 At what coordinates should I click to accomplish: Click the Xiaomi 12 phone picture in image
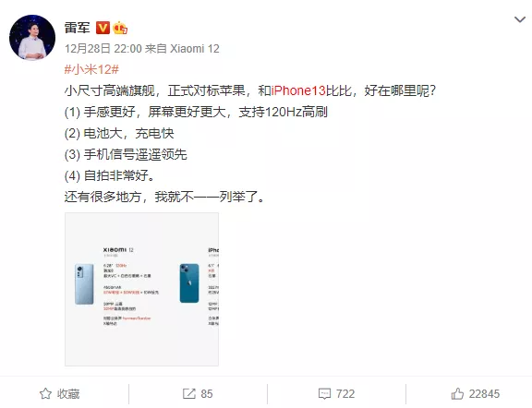tap(84, 284)
